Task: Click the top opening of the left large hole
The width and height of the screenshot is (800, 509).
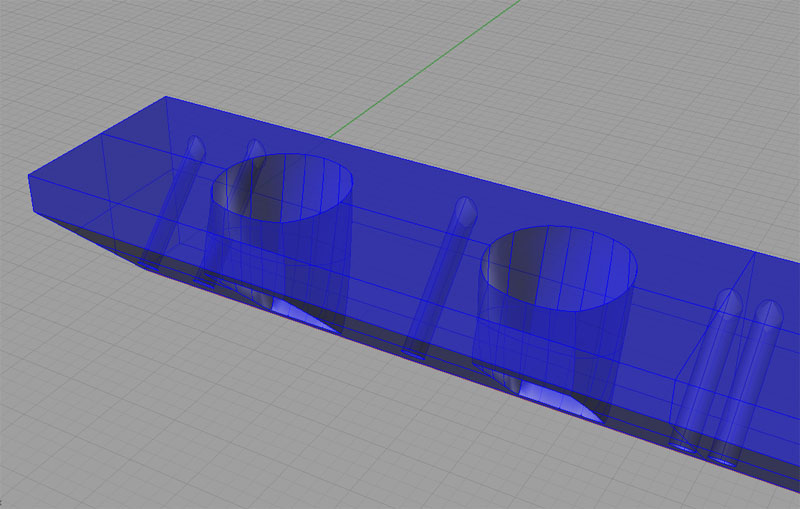Action: point(282,188)
